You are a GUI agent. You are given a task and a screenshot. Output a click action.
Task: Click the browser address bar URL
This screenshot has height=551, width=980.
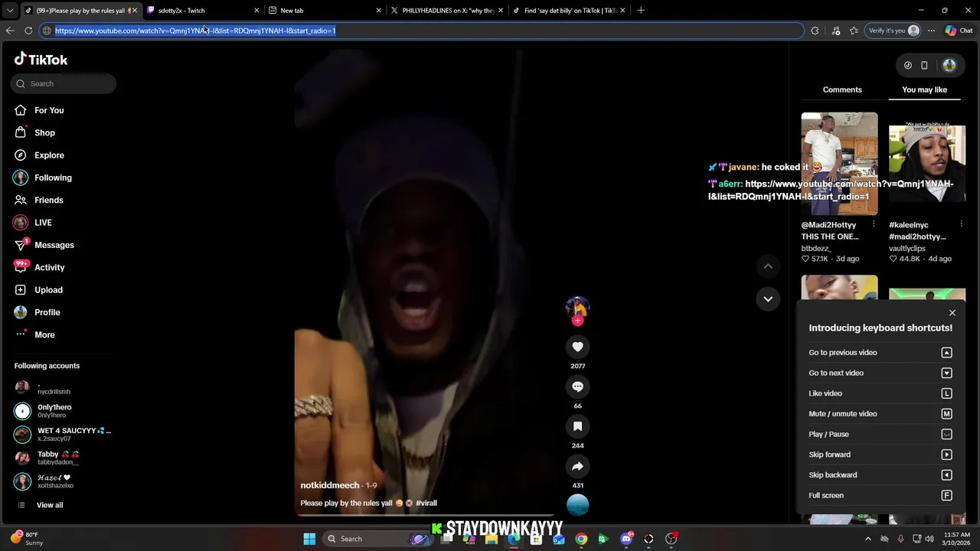pos(195,31)
